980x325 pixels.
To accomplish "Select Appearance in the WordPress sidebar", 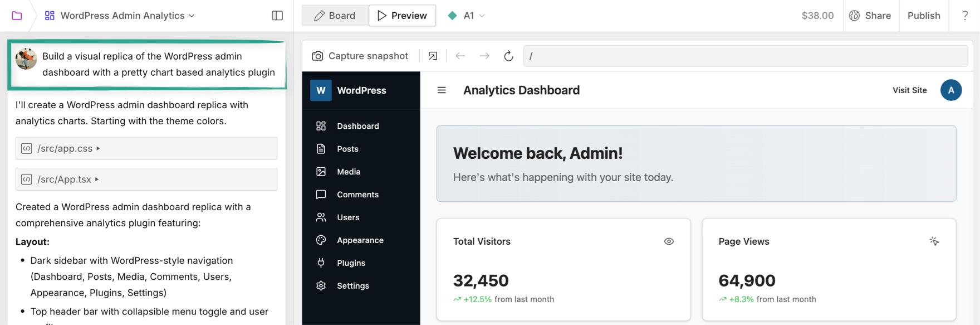I will 361,240.
